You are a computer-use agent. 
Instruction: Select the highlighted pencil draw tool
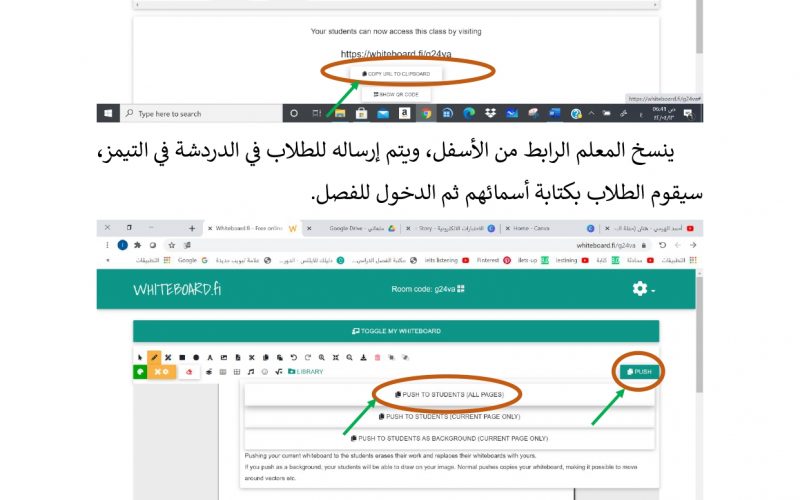click(x=154, y=357)
